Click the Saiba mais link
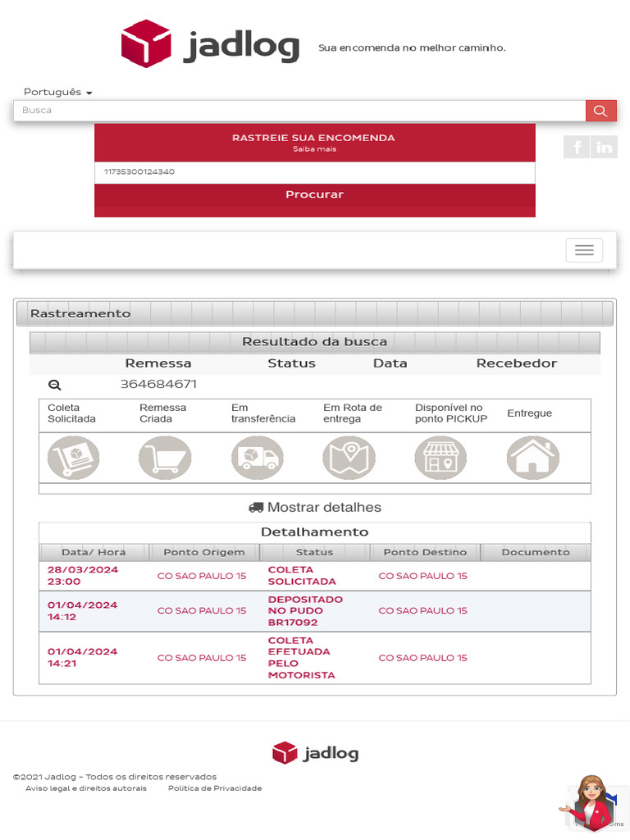 pyautogui.click(x=314, y=149)
